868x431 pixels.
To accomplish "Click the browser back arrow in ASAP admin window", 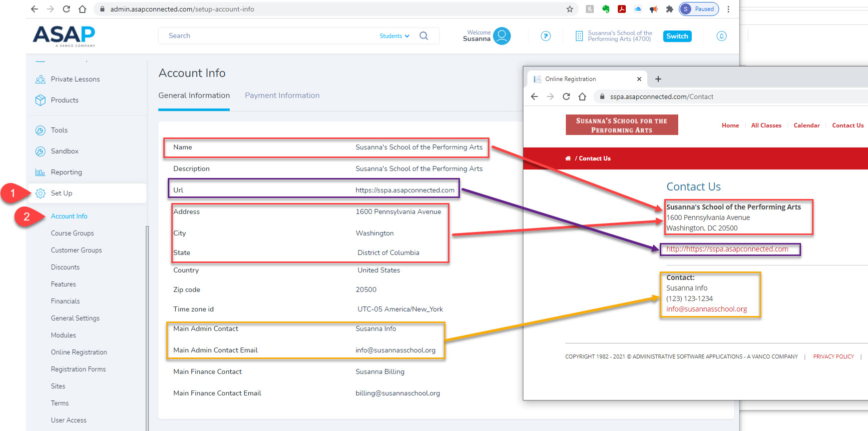I will coord(34,9).
